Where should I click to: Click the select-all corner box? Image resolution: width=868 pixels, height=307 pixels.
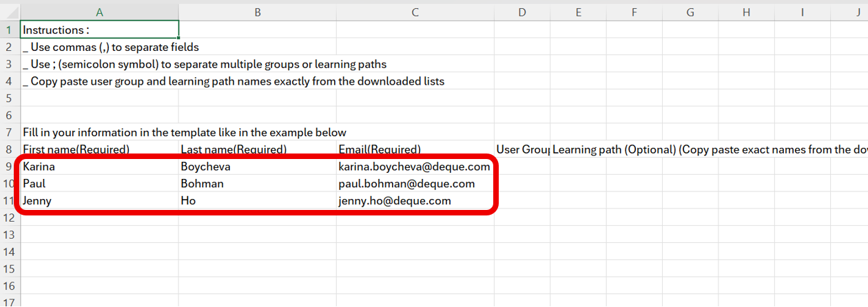coord(10,12)
